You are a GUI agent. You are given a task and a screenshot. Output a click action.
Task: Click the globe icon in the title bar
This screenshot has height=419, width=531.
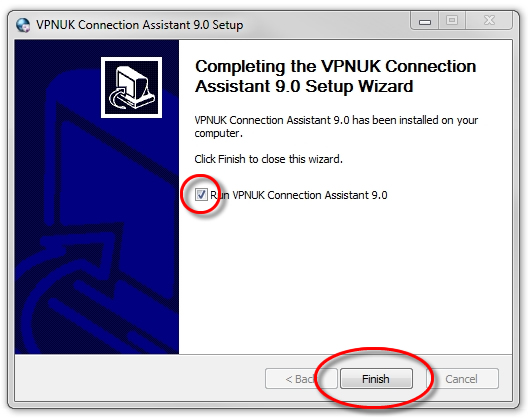click(23, 25)
